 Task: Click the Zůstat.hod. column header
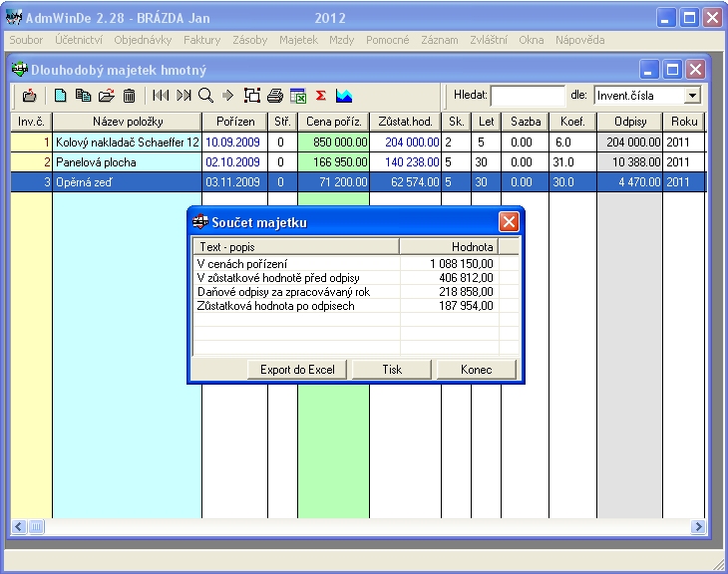tap(405, 122)
